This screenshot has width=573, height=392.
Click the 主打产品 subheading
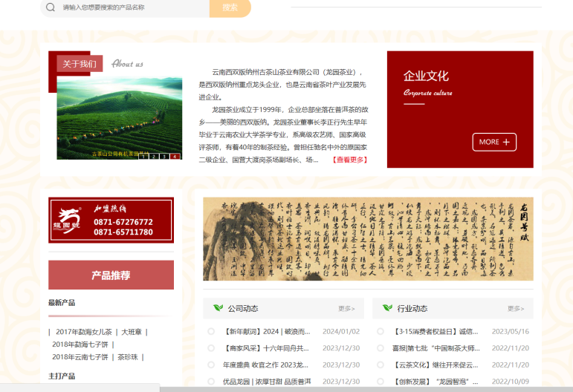click(62, 376)
